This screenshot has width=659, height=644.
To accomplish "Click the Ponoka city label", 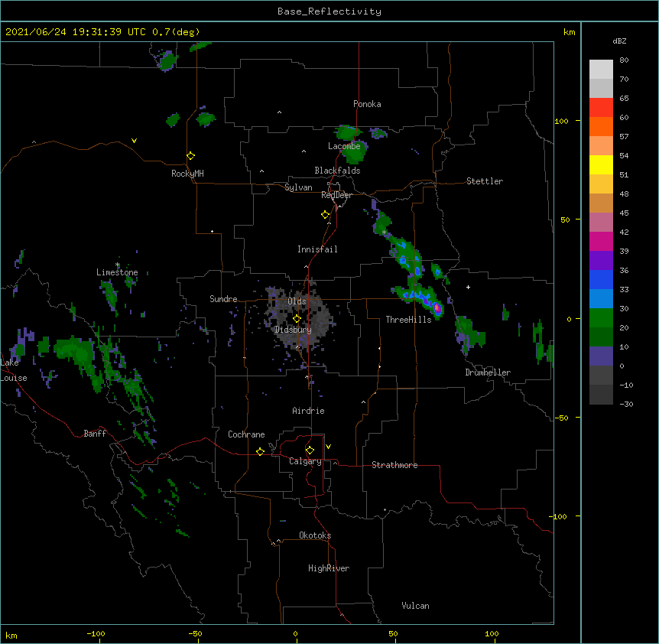I will (x=367, y=104).
